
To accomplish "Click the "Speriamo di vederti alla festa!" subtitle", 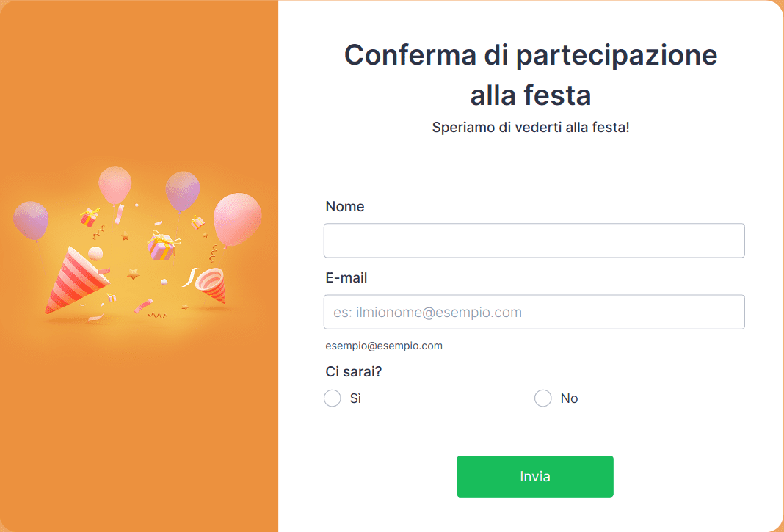I will pyautogui.click(x=531, y=127).
